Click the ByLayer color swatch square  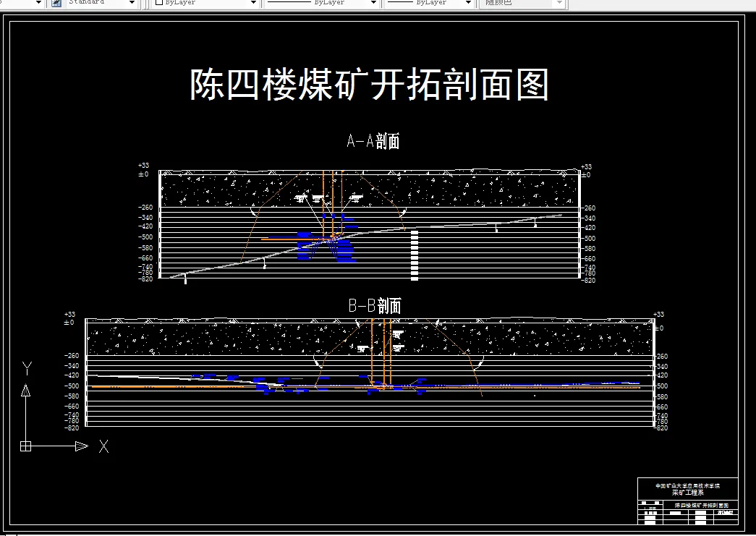158,3
